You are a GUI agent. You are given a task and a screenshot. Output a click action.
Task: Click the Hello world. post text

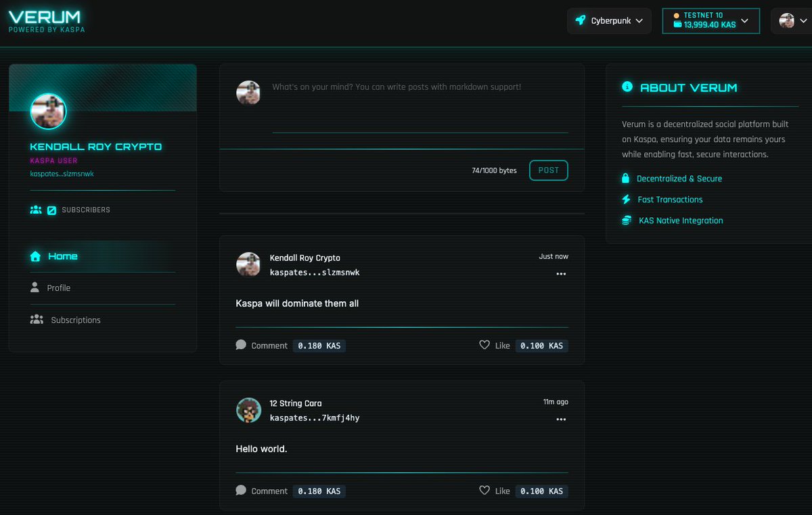click(261, 449)
